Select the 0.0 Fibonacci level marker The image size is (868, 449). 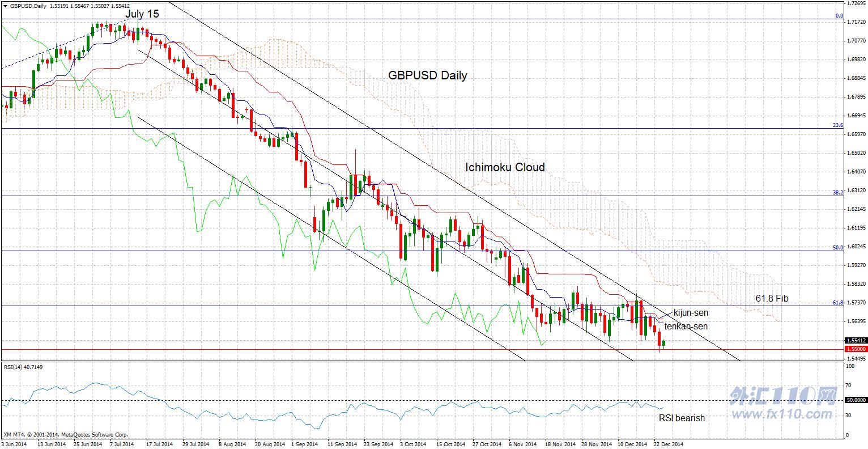click(x=840, y=16)
